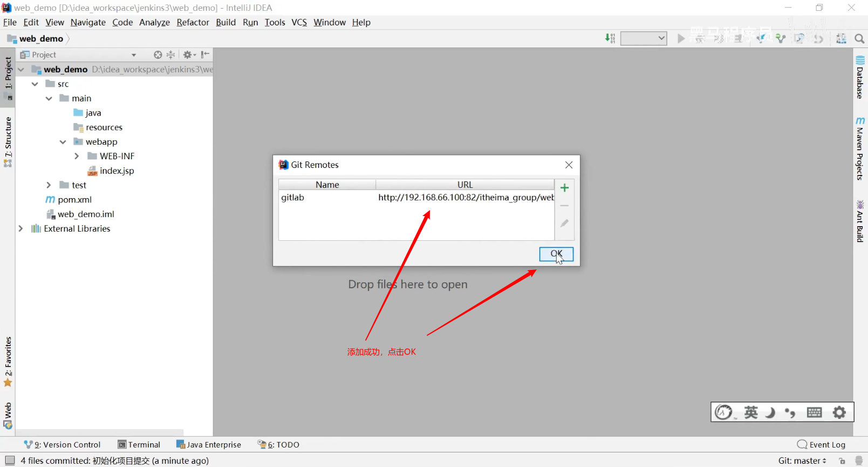The width and height of the screenshot is (868, 467).
Task: Open the VCS menu
Action: [x=299, y=22]
